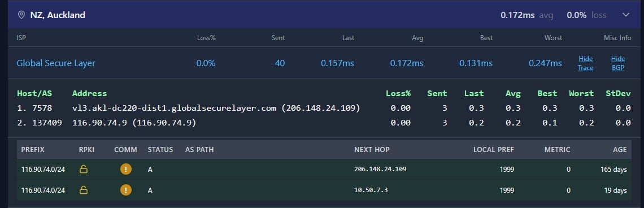
Task: Click the location pin icon beside NZ, Auckland
Action: tap(21, 15)
